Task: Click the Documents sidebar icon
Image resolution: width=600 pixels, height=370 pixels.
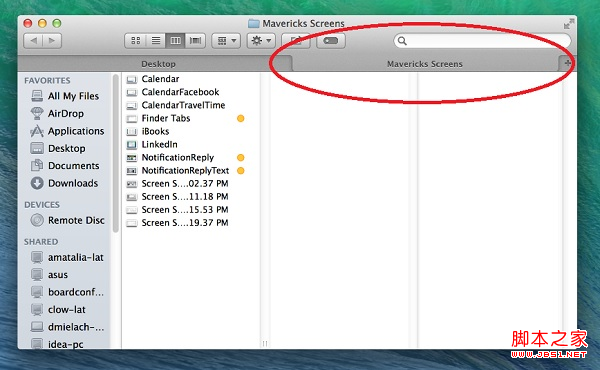Action: (37, 166)
